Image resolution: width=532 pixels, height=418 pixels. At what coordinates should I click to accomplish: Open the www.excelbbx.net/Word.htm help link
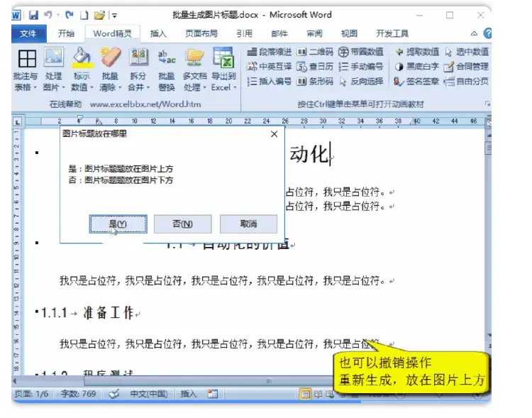pyautogui.click(x=145, y=104)
